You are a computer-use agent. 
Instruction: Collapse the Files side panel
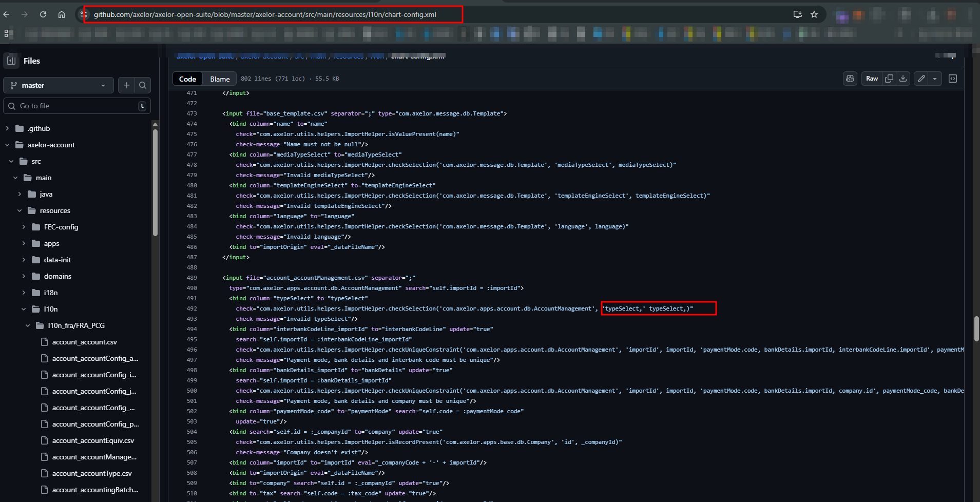[x=11, y=61]
